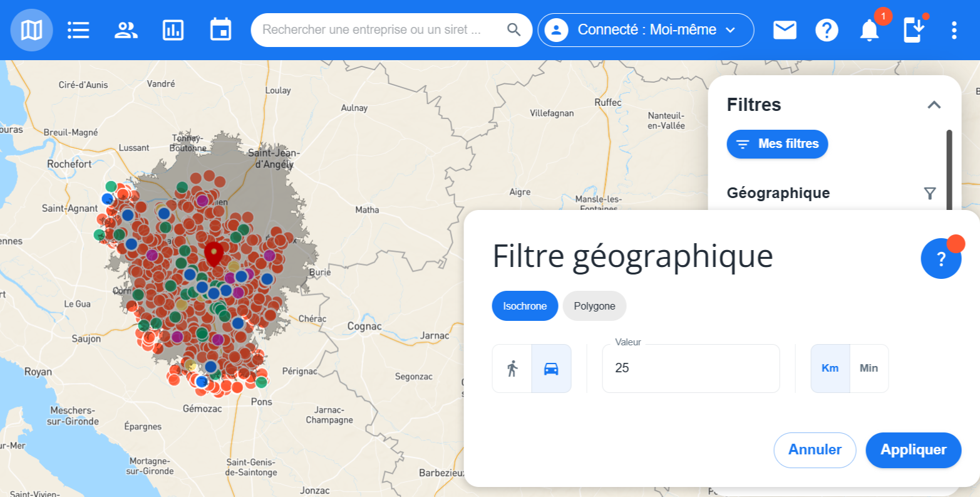Open the statistics bar chart icon

pyautogui.click(x=173, y=29)
